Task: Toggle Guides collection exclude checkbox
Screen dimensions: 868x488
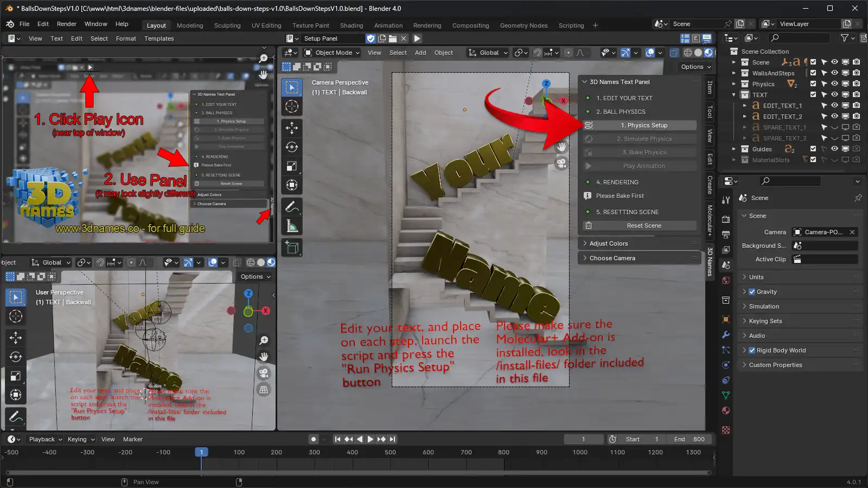Action: click(x=813, y=149)
